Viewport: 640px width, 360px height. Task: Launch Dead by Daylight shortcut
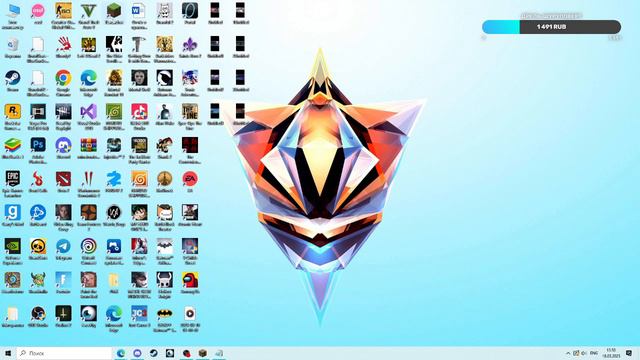pyautogui.click(x=63, y=111)
